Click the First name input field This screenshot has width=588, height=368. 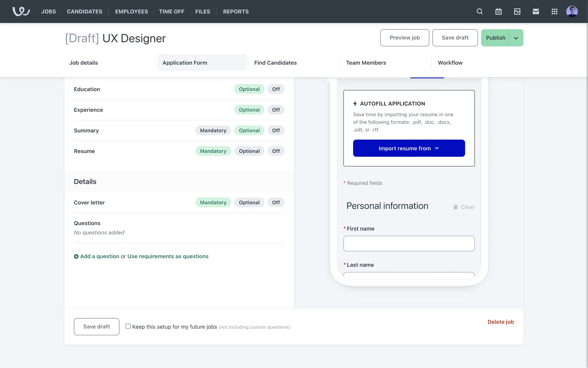[409, 243]
